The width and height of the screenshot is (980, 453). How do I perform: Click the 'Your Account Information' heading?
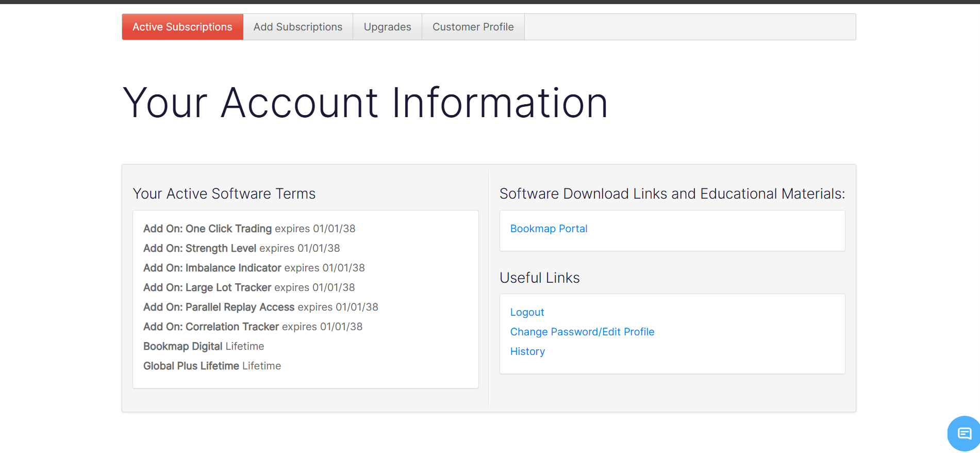tap(366, 103)
